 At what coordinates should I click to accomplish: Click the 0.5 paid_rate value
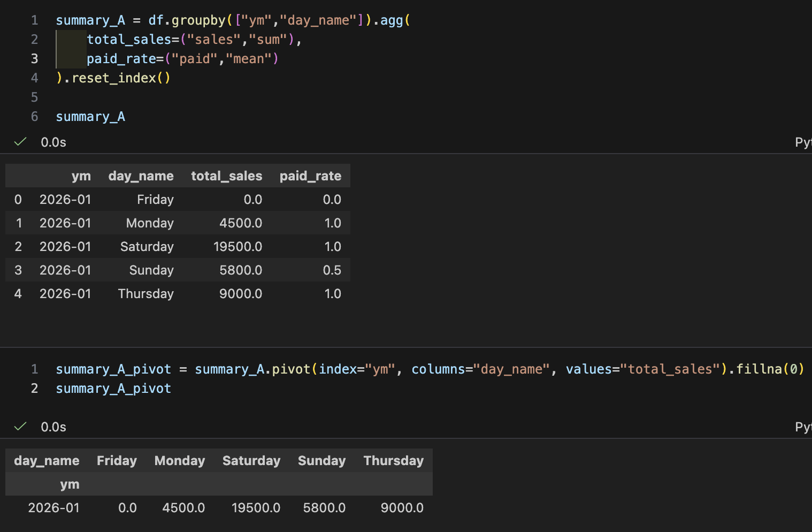[x=332, y=270]
